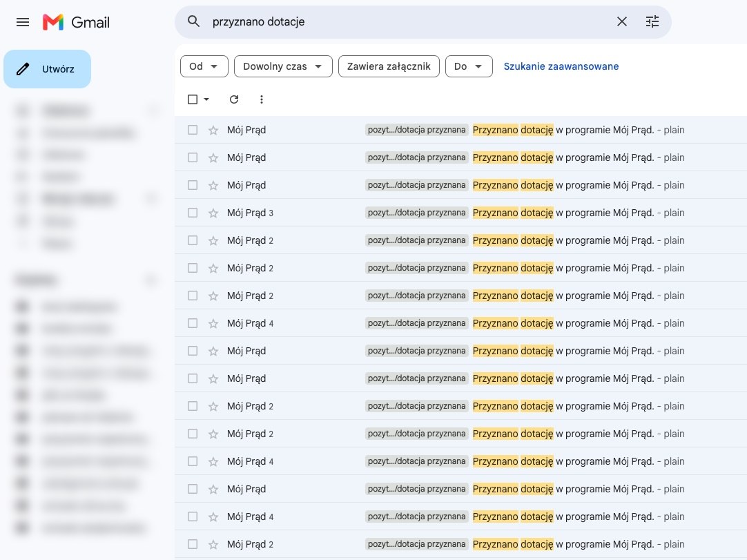Open the Dowolny czas time filter
The height and width of the screenshot is (560, 747).
click(283, 66)
